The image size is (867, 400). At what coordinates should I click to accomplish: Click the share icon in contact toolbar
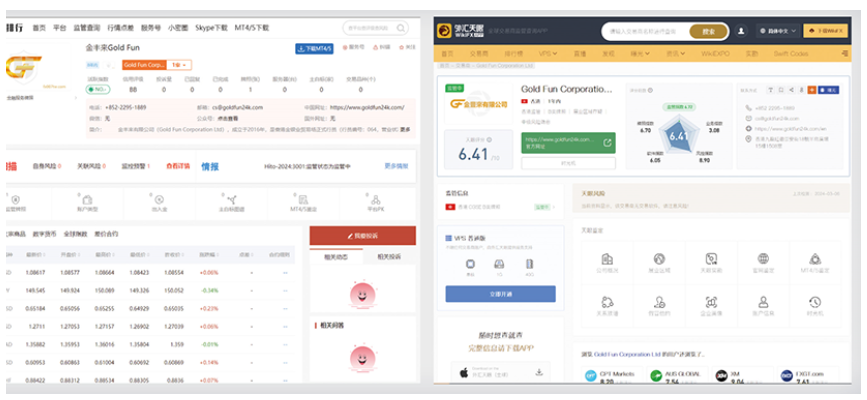pos(791,90)
